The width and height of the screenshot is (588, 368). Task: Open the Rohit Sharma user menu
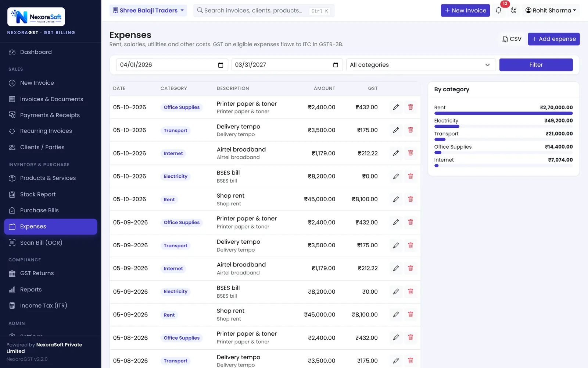click(x=551, y=10)
